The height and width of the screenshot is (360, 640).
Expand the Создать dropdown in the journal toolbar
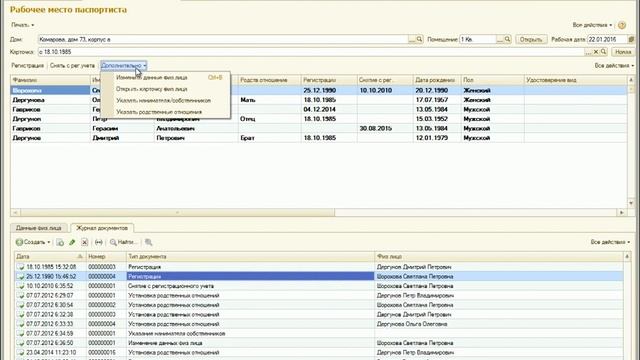tap(33, 242)
